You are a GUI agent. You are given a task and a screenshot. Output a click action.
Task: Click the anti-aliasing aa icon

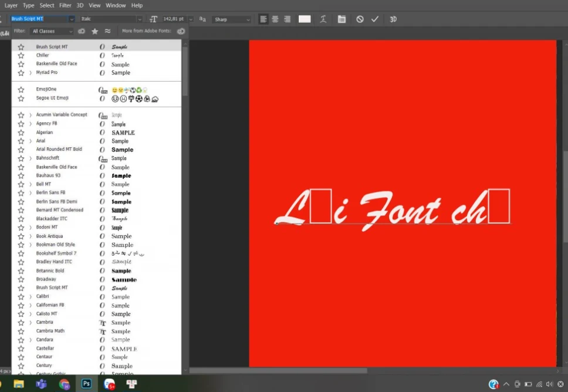tap(202, 19)
